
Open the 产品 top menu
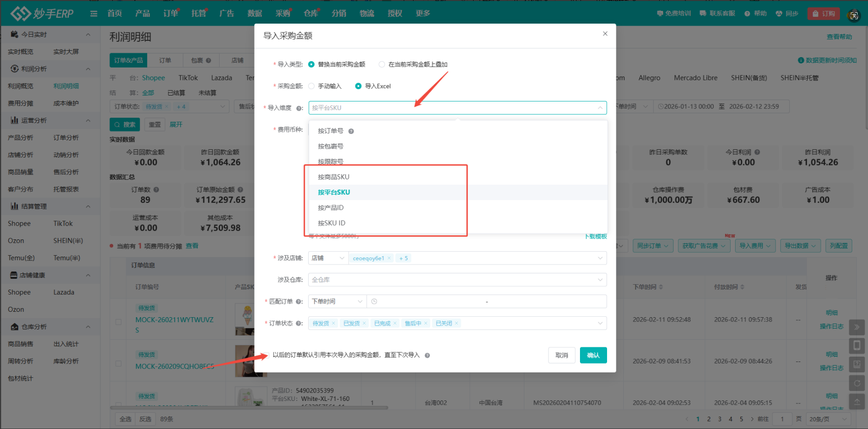click(x=143, y=13)
